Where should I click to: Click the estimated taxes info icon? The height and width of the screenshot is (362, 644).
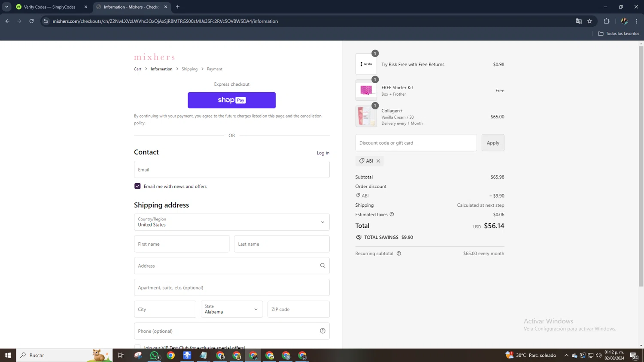pos(392,214)
